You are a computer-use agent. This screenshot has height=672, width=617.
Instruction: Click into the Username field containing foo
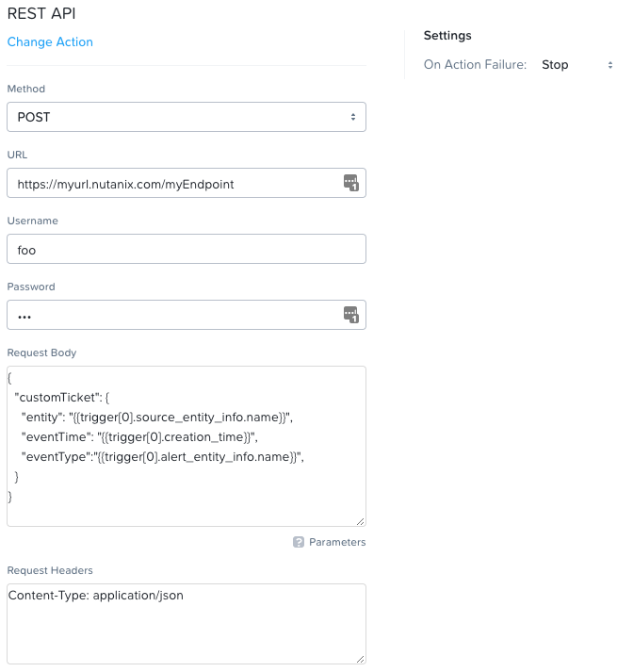click(x=186, y=249)
